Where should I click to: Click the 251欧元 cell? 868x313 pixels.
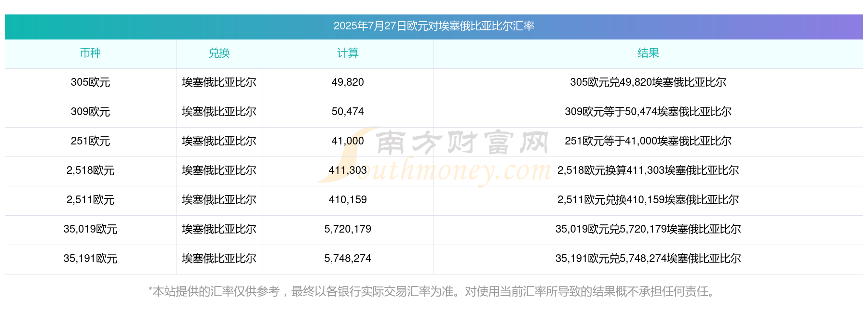pyautogui.click(x=90, y=141)
